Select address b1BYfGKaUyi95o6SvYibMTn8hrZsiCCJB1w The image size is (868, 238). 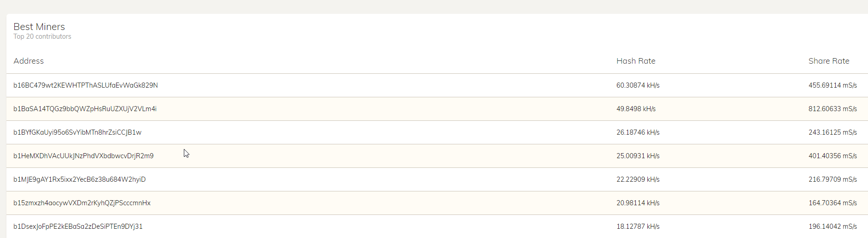coord(77,132)
